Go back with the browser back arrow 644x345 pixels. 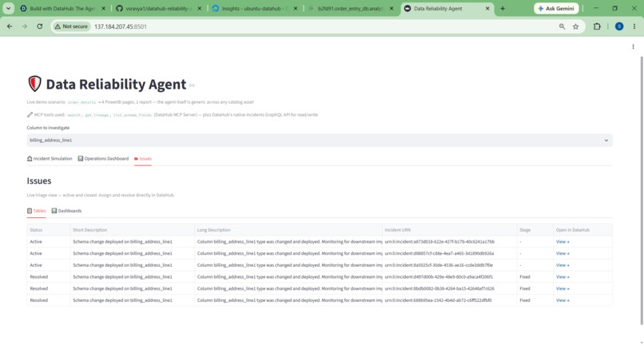click(10, 26)
